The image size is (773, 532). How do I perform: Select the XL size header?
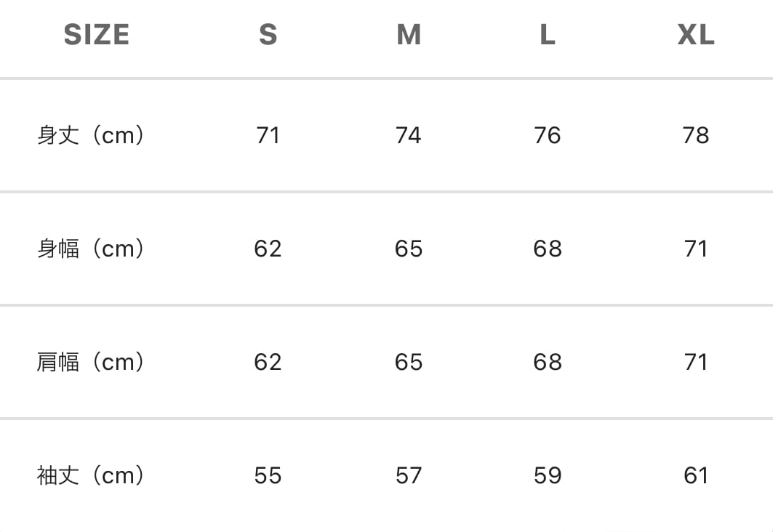click(696, 34)
